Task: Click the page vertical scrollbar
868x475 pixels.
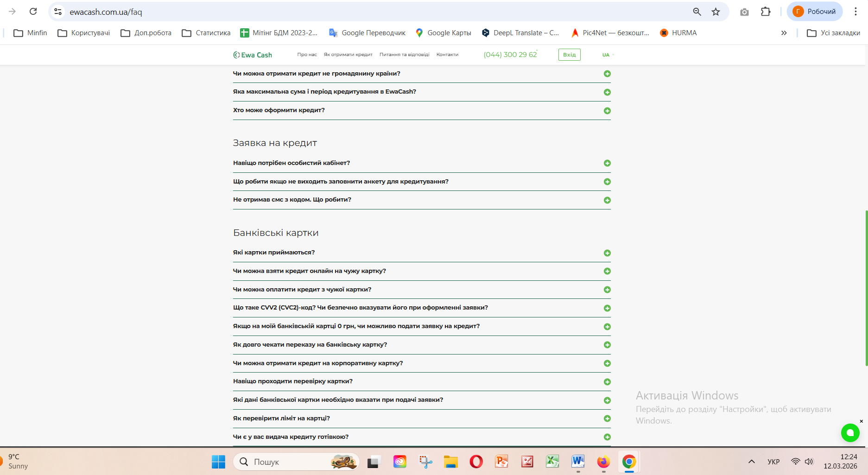Action: [x=866, y=288]
